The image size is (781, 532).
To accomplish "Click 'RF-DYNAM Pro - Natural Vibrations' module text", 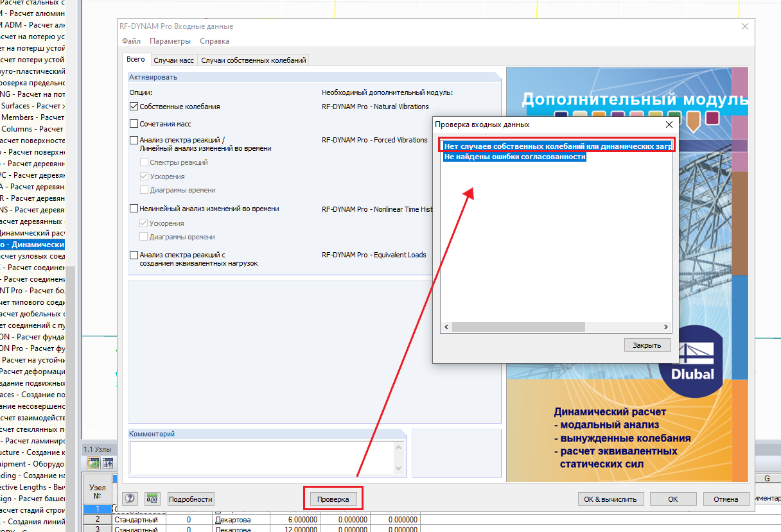I will pos(375,107).
